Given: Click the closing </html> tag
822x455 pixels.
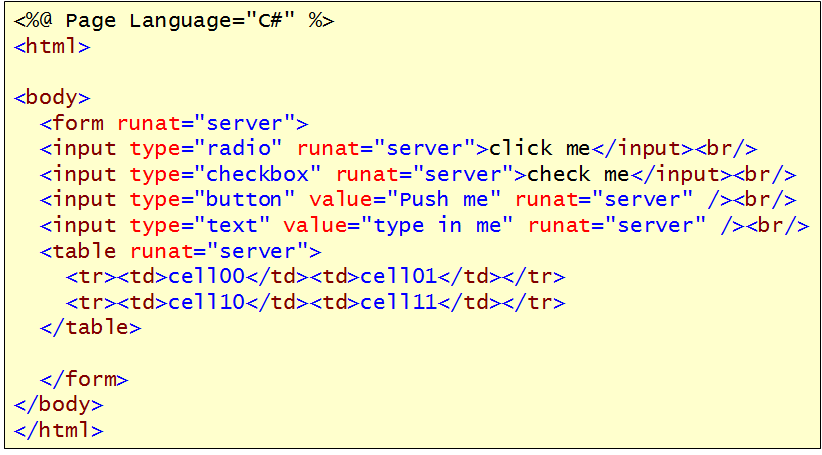Looking at the screenshot, I should pyautogui.click(x=59, y=431).
